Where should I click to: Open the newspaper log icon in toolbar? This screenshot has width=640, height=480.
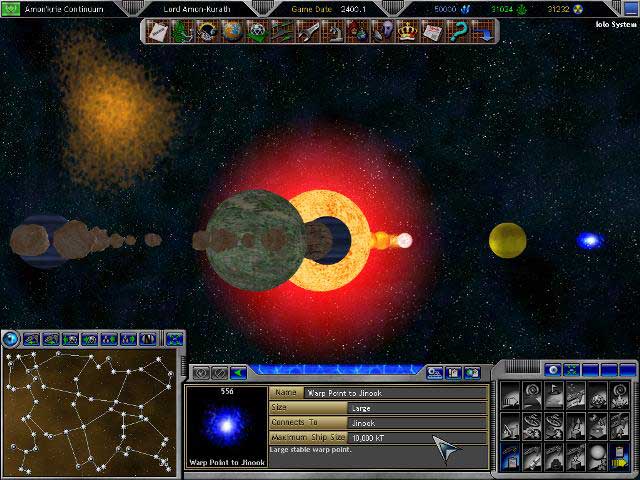click(x=432, y=31)
